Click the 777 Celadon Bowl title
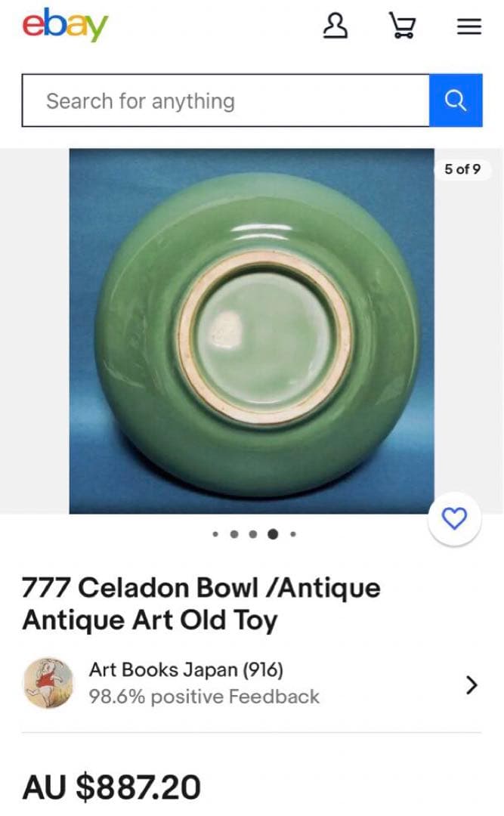Image resolution: width=504 pixels, height=816 pixels. (201, 604)
